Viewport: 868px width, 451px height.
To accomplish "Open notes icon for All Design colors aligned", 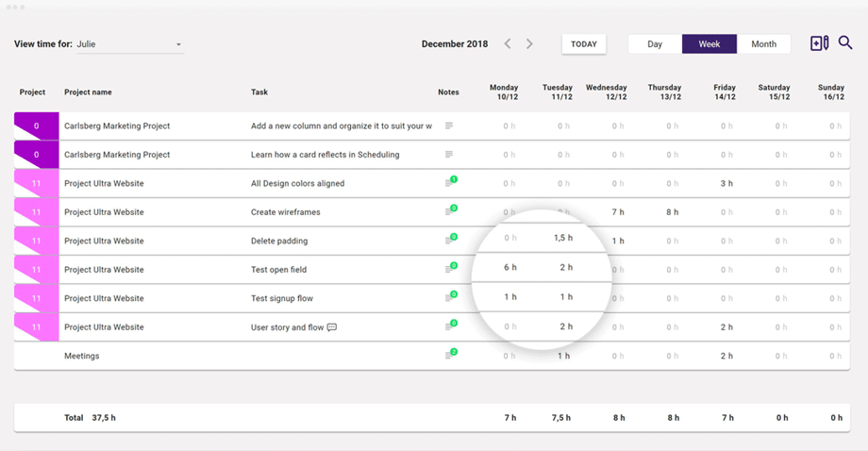I will click(450, 183).
